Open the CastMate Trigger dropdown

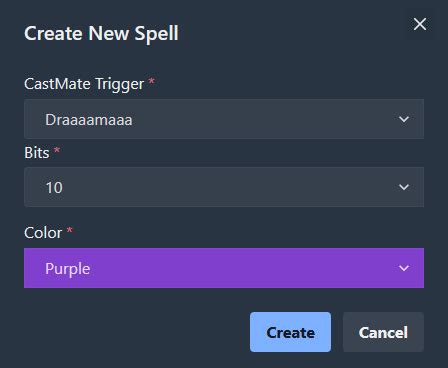(224, 119)
